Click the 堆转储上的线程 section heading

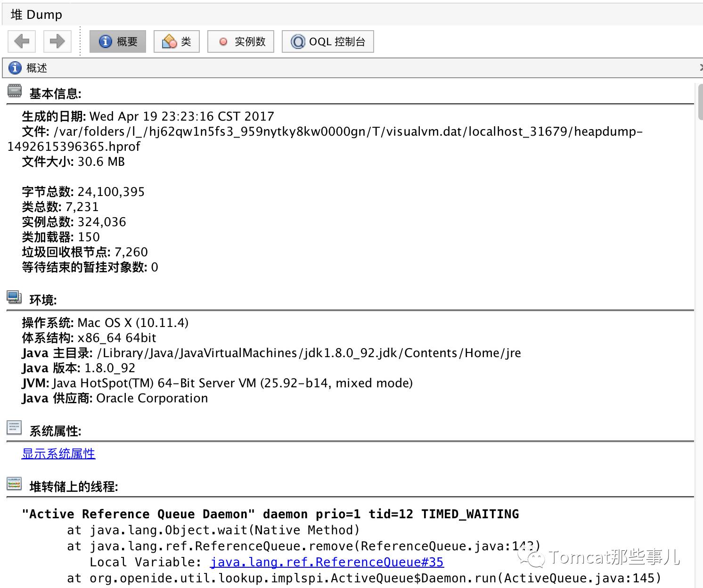coord(74,487)
